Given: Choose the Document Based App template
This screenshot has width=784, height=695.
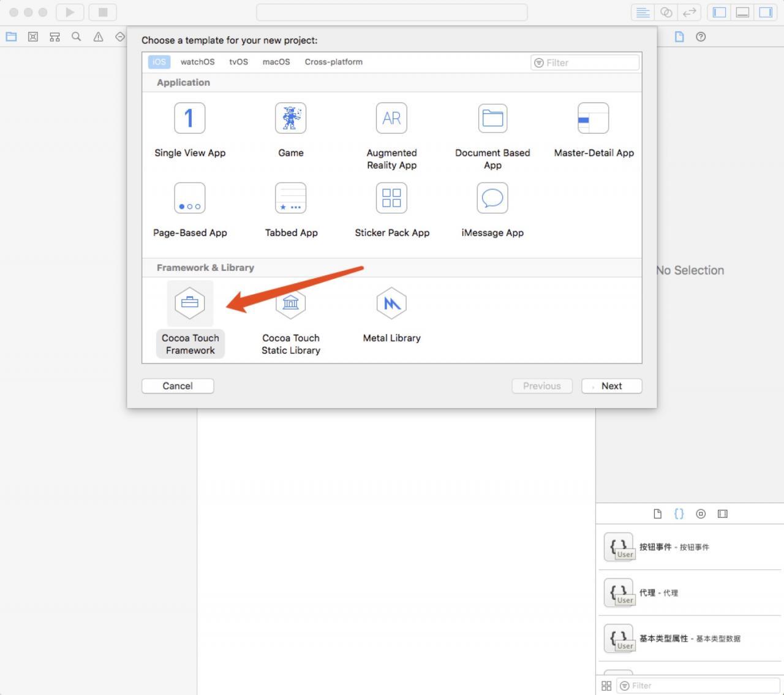Looking at the screenshot, I should [x=492, y=136].
